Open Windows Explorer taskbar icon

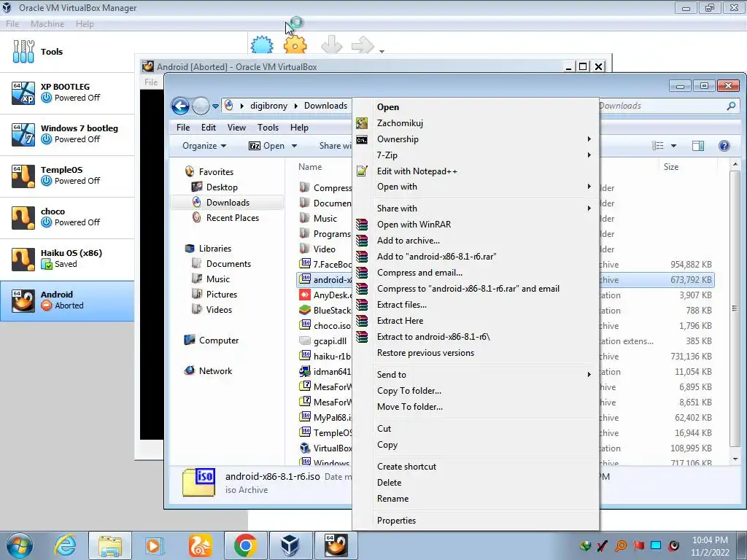click(110, 545)
